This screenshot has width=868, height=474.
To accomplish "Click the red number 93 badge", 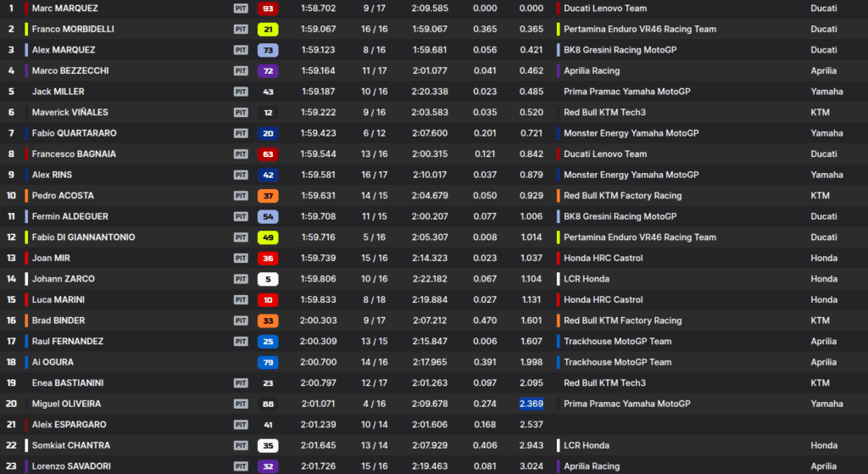I will pos(268,8).
